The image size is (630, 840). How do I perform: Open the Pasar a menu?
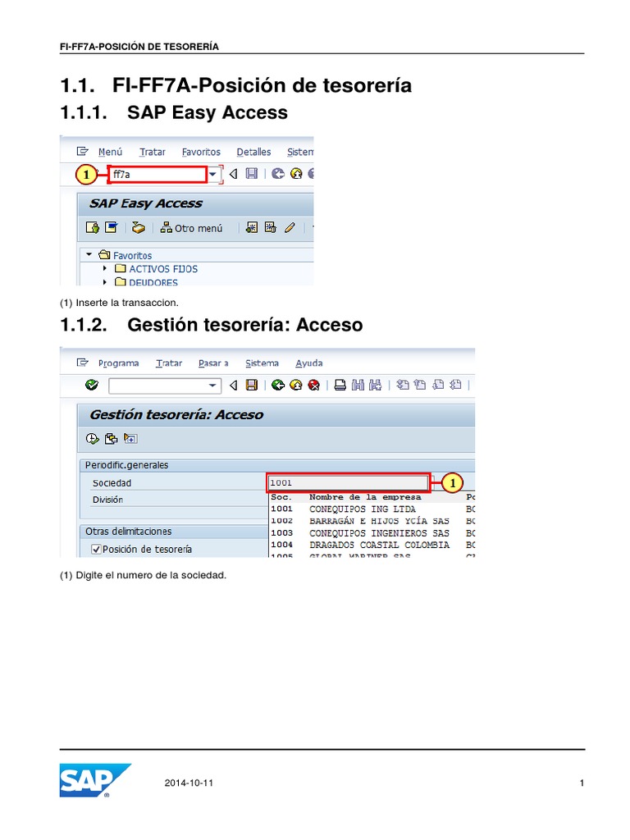point(213,363)
